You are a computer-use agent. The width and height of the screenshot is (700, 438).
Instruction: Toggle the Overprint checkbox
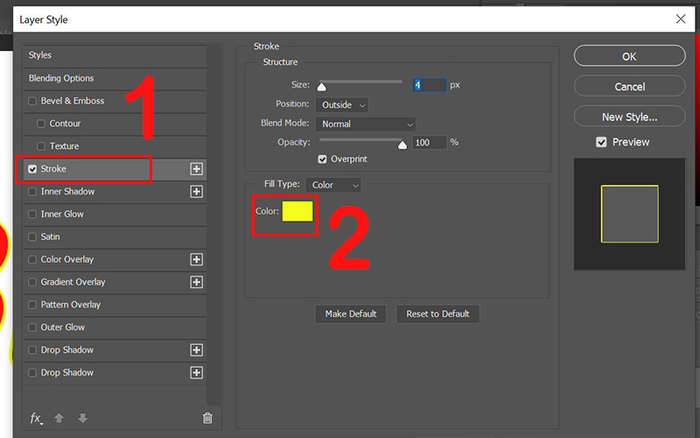coord(322,159)
